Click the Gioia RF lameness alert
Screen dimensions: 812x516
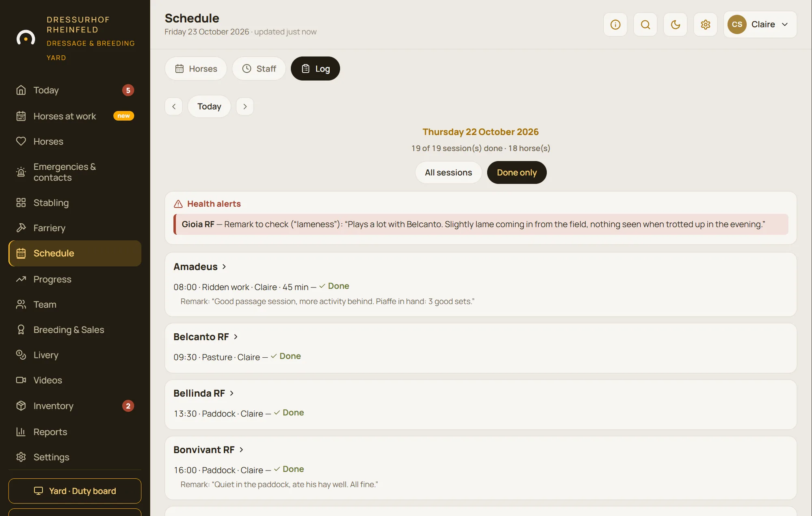481,224
